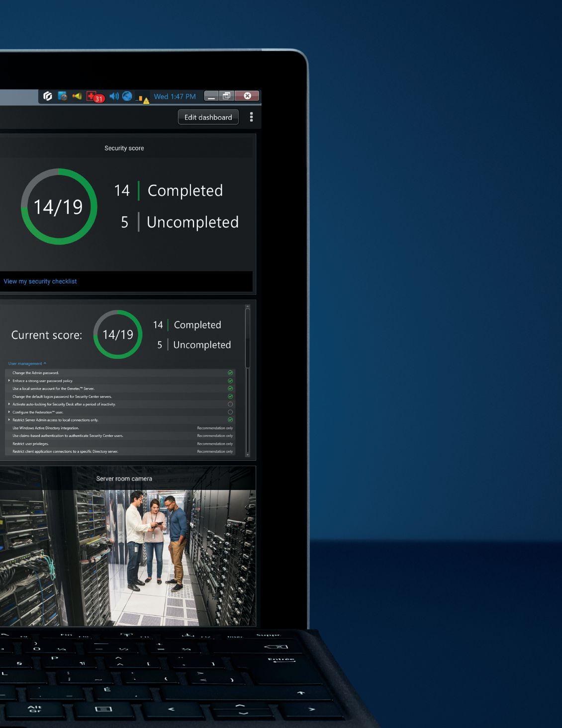Toggle check for Restrict Server Admin access
This screenshot has height=728, width=562.
(x=230, y=420)
